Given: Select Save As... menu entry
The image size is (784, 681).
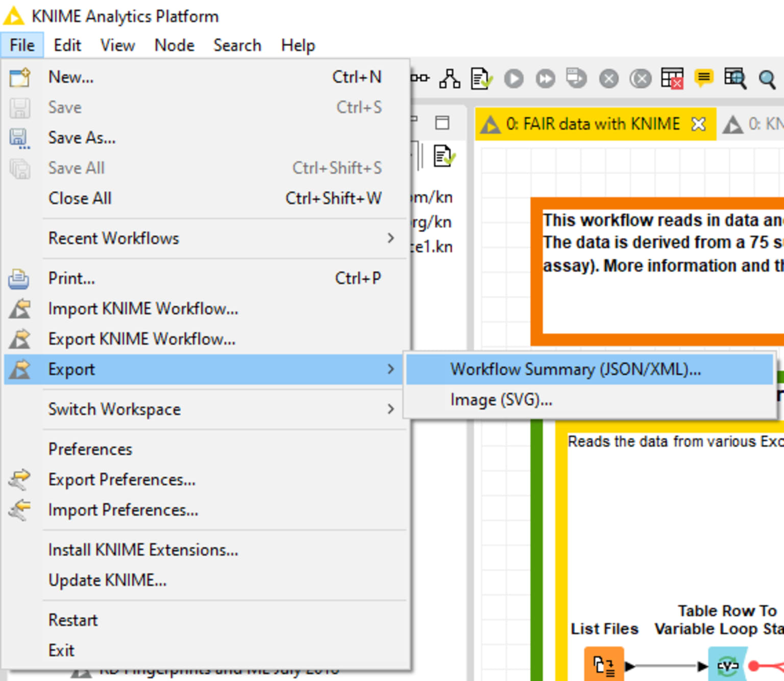Looking at the screenshot, I should pyautogui.click(x=206, y=138).
